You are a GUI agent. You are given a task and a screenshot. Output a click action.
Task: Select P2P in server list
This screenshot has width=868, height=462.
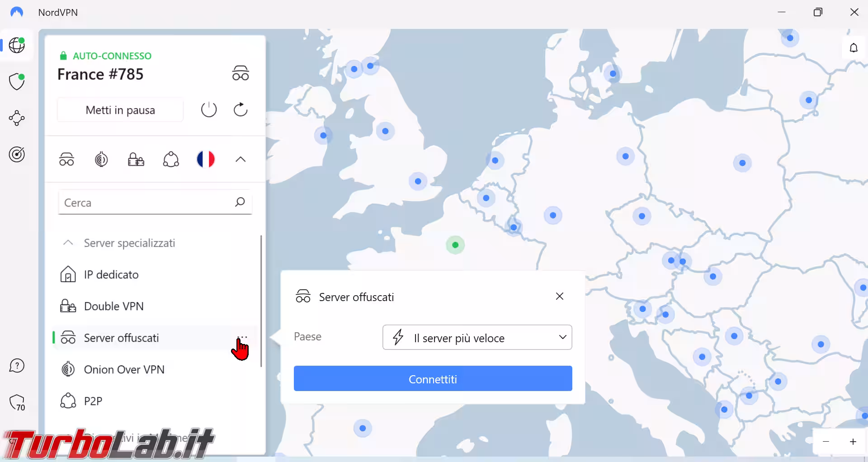(155, 401)
